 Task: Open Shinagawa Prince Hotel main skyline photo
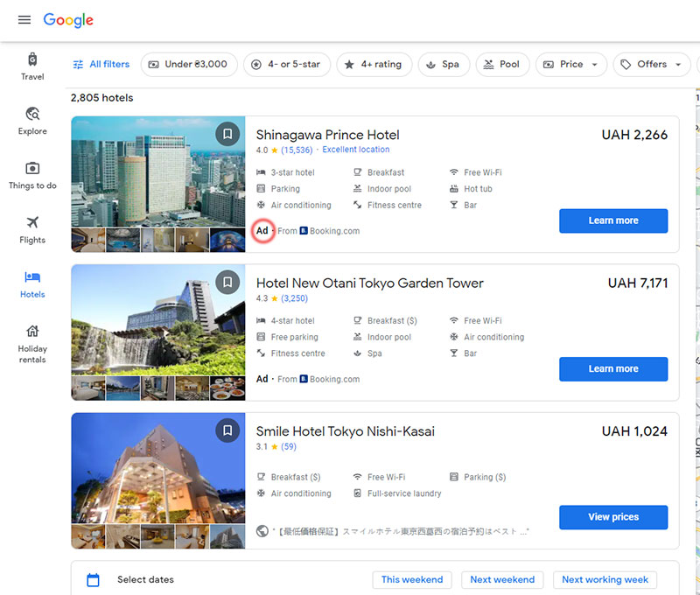pos(158,171)
